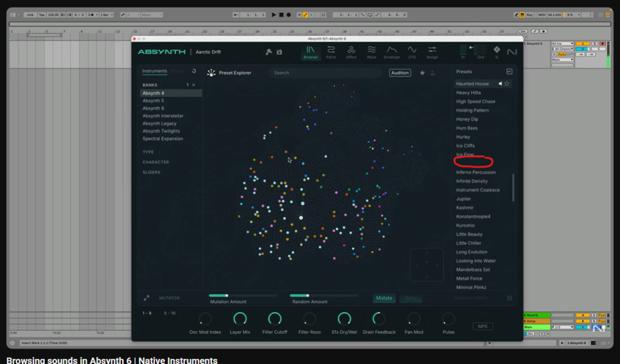Viewport: 620px width, 364px height.
Task: Toggle the Audition button
Action: [x=400, y=73]
